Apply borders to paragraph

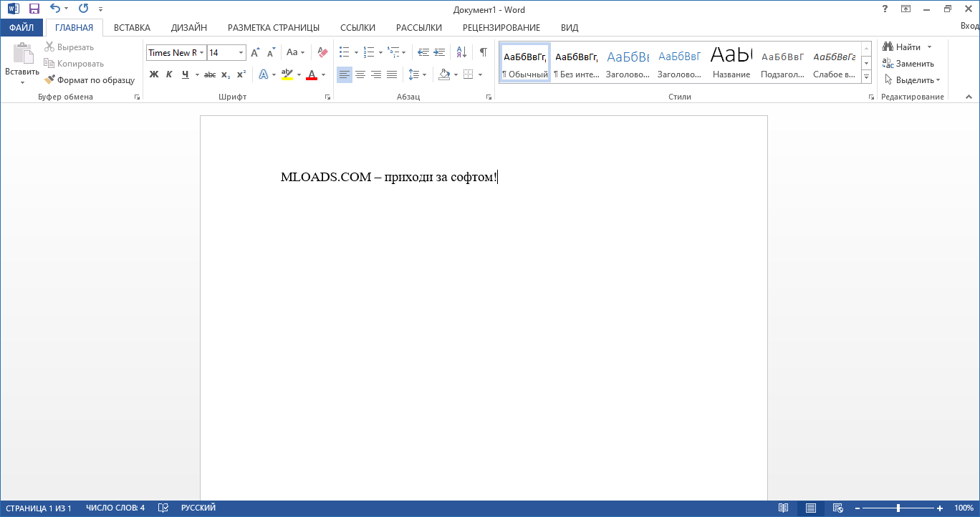tap(468, 74)
